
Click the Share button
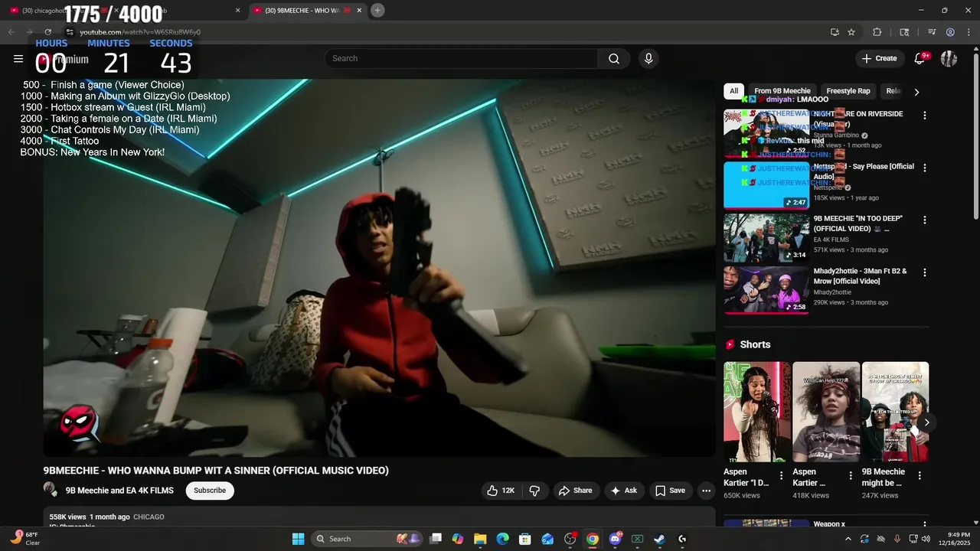pos(575,491)
